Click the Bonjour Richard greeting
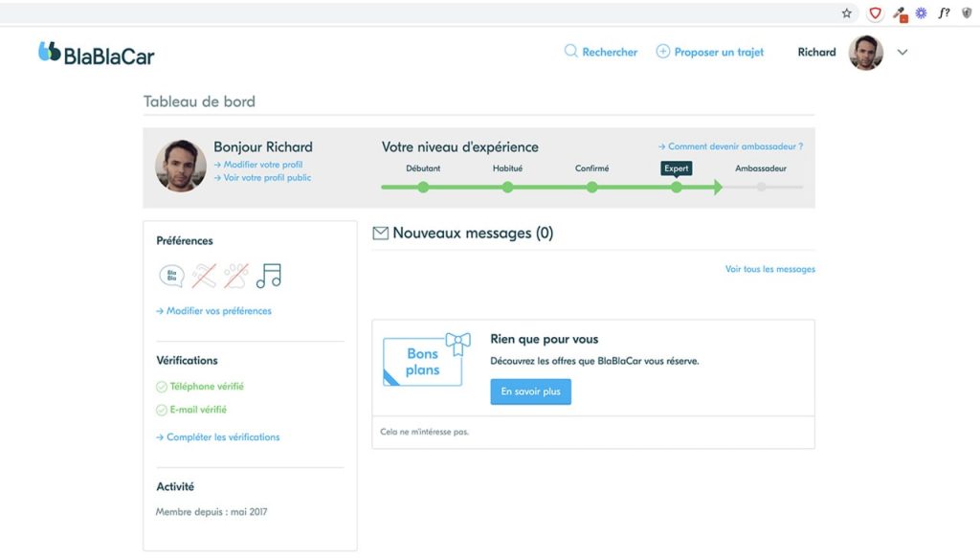The width and height of the screenshot is (980, 559). [263, 147]
